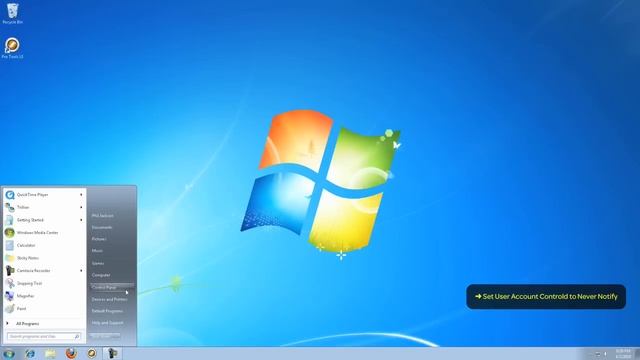Open Internet Explorer from the taskbar

[x=30, y=353]
